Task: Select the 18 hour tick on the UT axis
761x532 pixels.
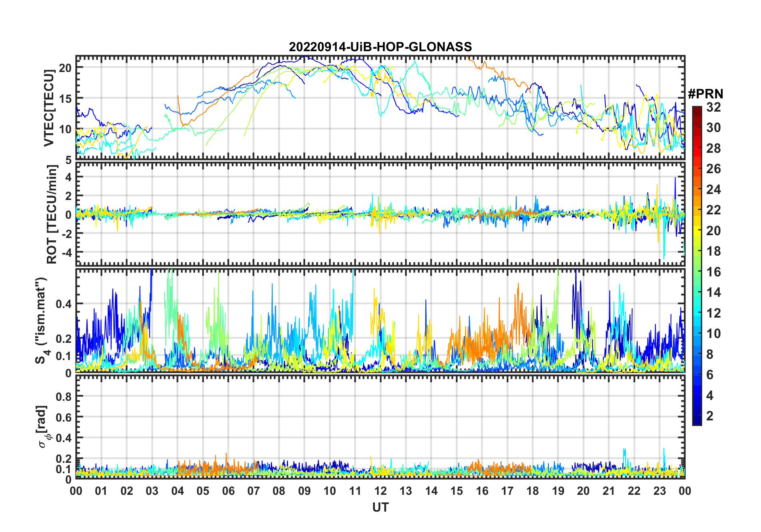Action: click(533, 491)
